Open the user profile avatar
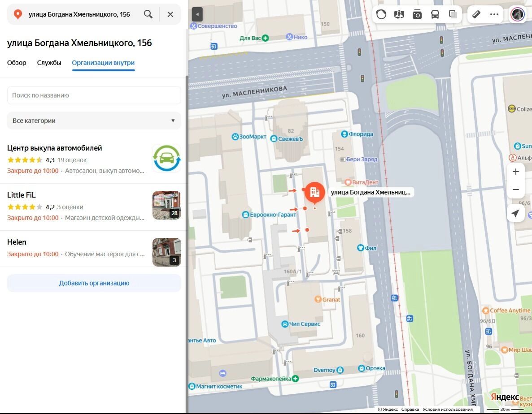This screenshot has width=532, height=414. tap(517, 14)
